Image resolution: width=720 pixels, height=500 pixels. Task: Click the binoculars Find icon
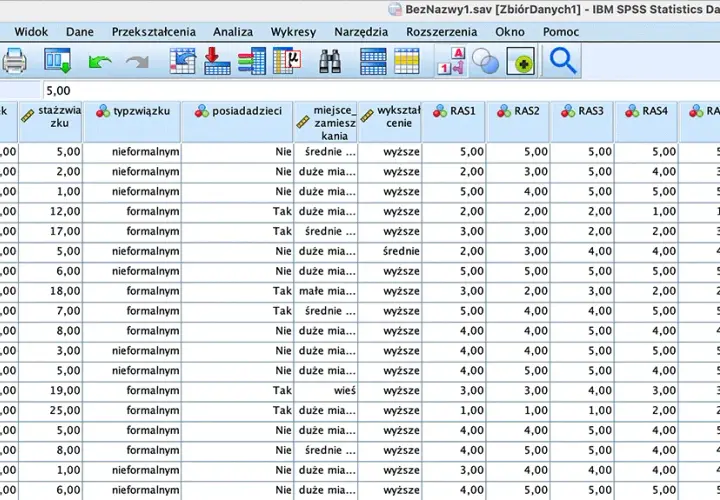pos(330,61)
